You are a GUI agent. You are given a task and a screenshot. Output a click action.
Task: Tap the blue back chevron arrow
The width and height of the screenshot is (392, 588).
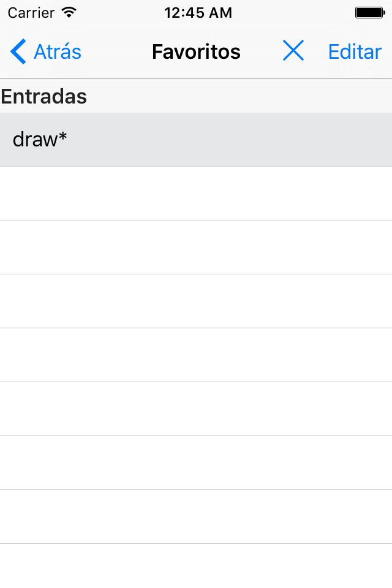(x=18, y=51)
